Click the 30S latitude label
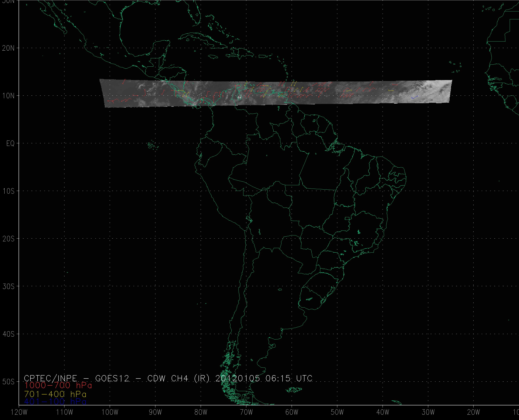The width and height of the screenshot is (519, 420). tap(8, 286)
